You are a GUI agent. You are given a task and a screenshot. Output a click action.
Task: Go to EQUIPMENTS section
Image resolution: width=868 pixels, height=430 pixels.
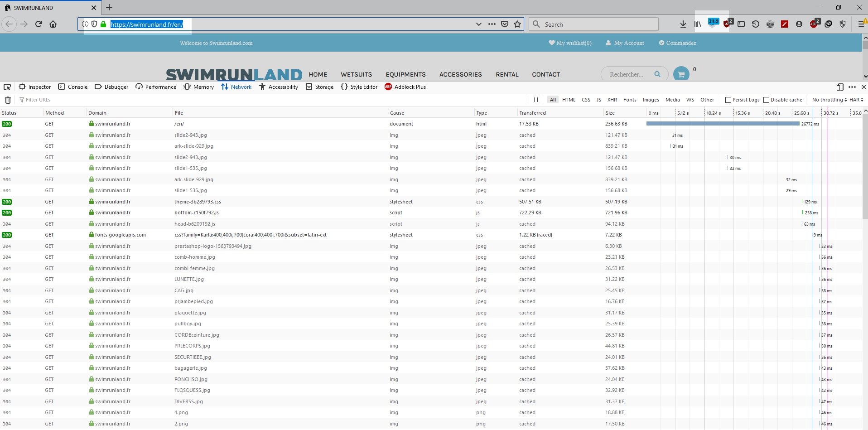click(x=405, y=74)
